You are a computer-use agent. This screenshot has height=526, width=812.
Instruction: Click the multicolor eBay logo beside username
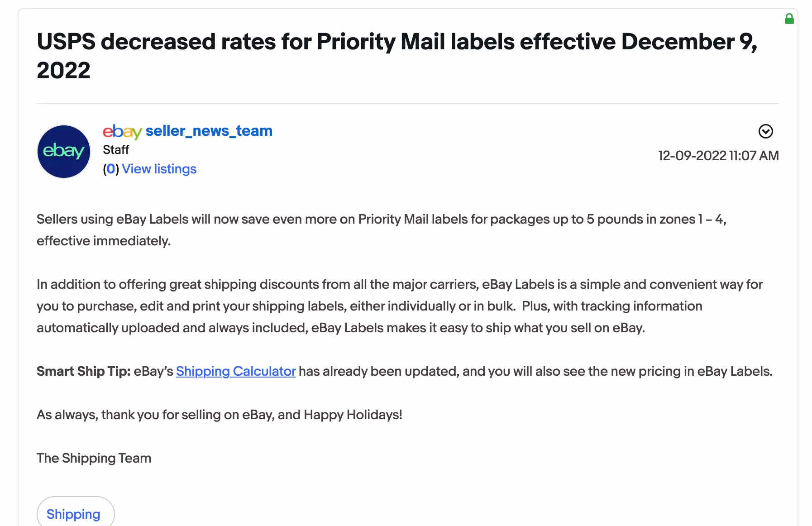click(122, 131)
